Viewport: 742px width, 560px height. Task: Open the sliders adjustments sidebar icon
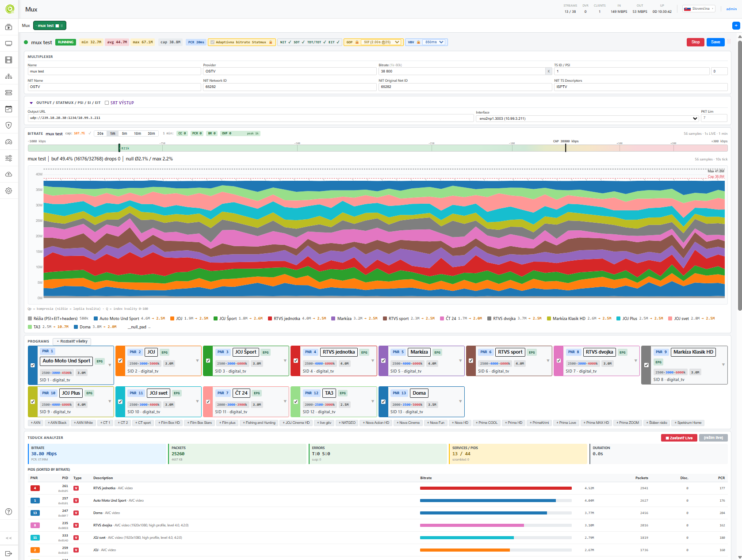point(8,158)
